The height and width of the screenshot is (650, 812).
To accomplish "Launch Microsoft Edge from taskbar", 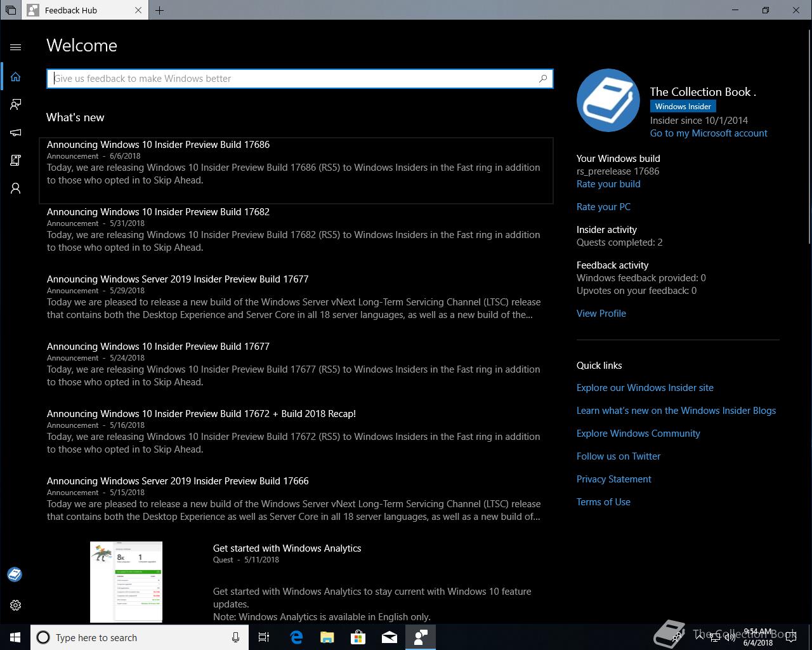I will pos(296,637).
